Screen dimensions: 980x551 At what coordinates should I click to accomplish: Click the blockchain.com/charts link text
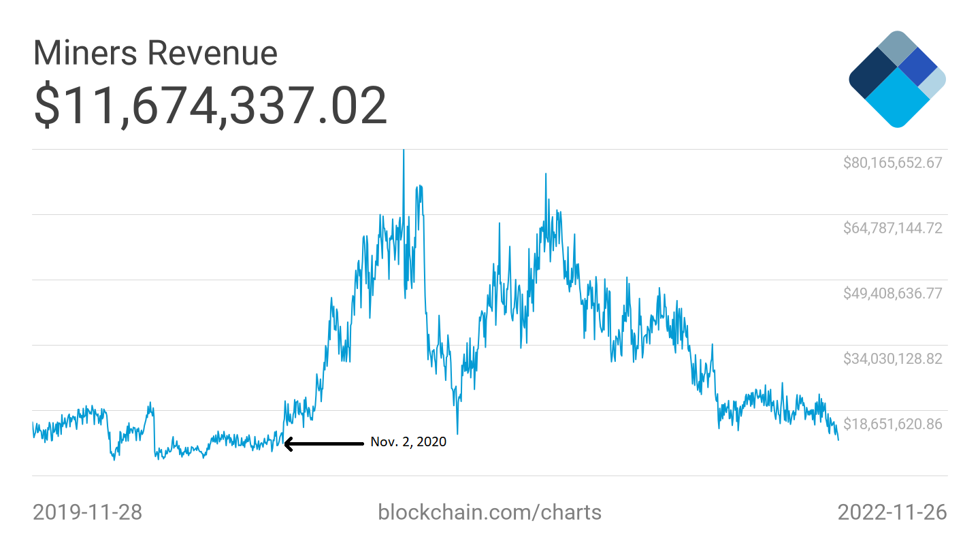(x=489, y=512)
